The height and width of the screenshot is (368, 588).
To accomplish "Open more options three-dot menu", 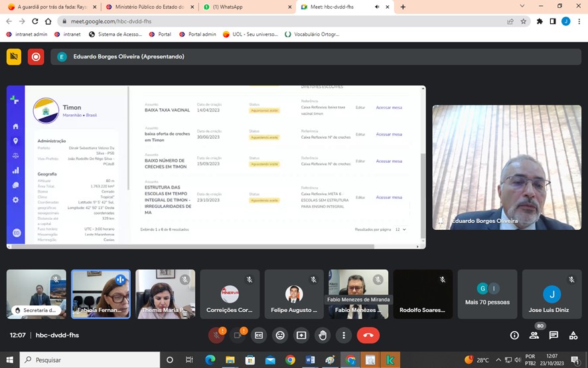I will tap(344, 335).
